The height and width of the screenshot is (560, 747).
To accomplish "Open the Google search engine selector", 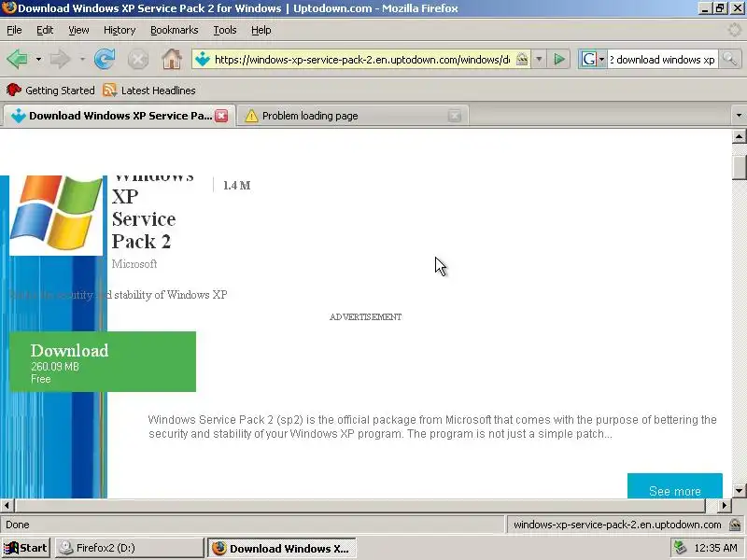I will pyautogui.click(x=593, y=60).
